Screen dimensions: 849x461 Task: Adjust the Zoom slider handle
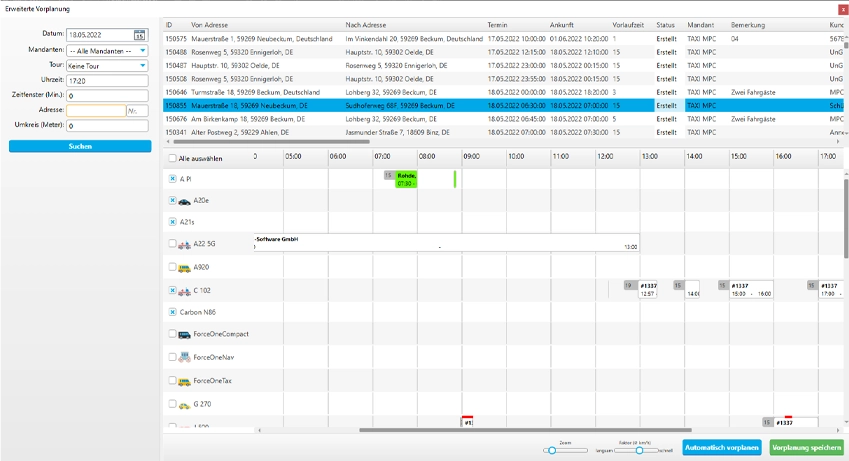(552, 450)
